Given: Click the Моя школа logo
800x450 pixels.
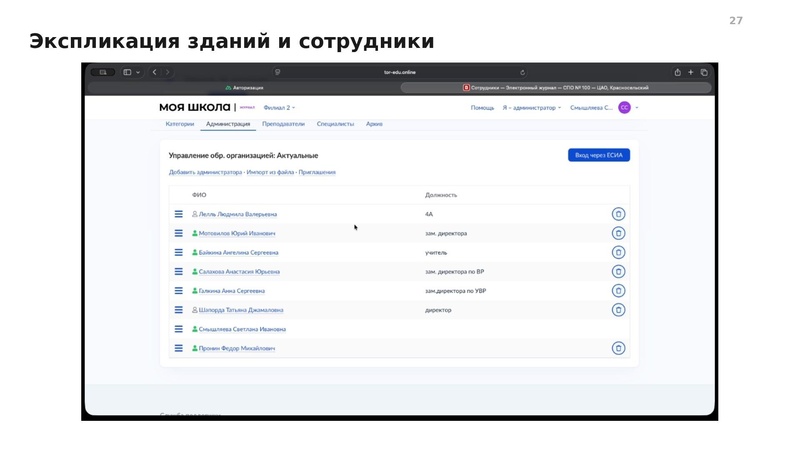Looking at the screenshot, I should click(194, 107).
